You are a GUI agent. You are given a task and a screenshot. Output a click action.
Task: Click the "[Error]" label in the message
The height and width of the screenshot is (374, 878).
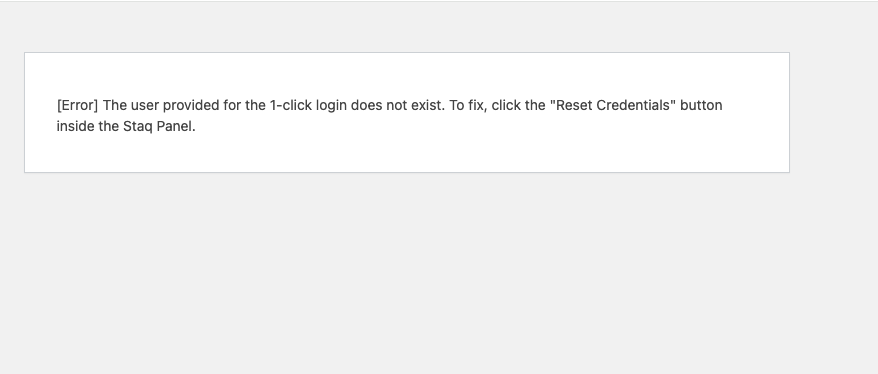point(77,105)
